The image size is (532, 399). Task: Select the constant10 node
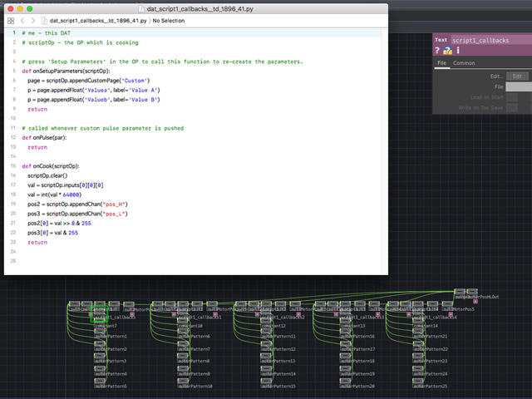point(183,322)
